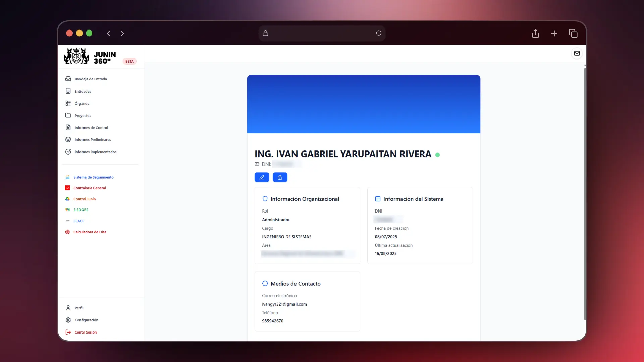
Task: Open the mail envelope icon at top right
Action: (x=577, y=53)
